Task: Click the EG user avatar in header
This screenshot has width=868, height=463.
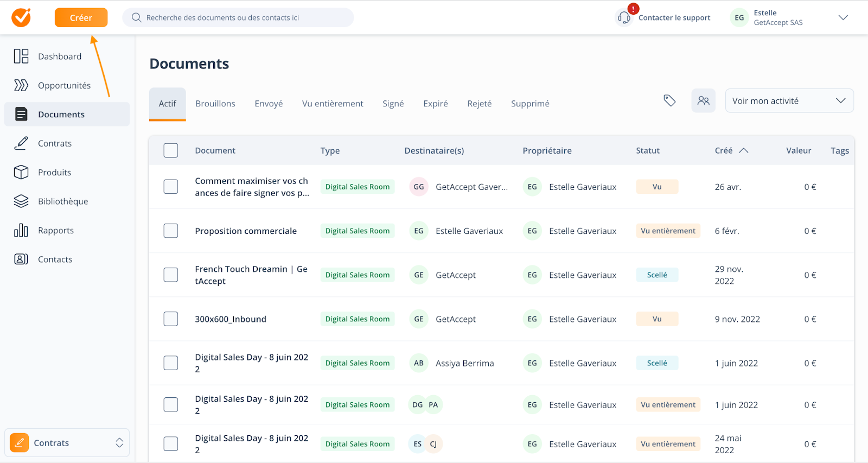Action: pyautogui.click(x=739, y=17)
